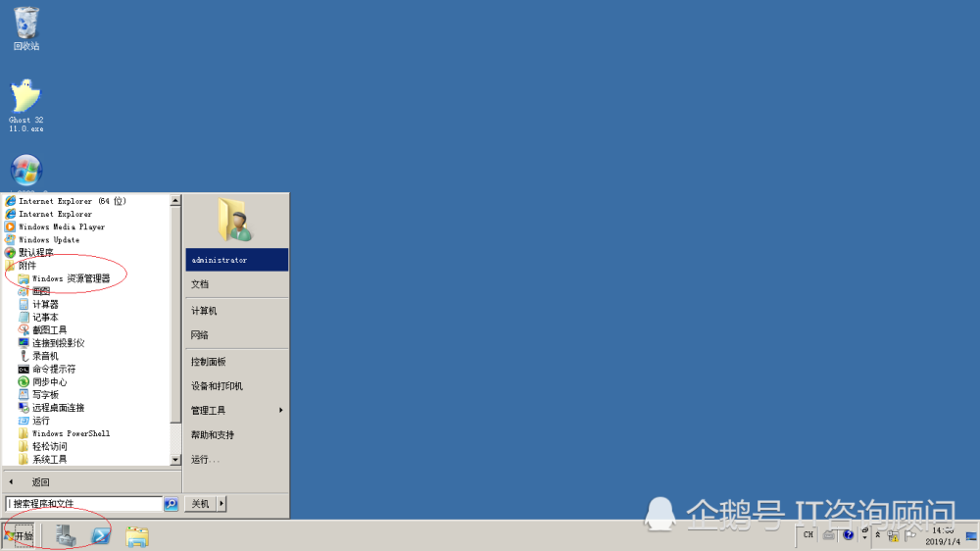Viewport: 980px width, 551px height.
Task: Click the network warning tray icon
Action: pyautogui.click(x=893, y=535)
